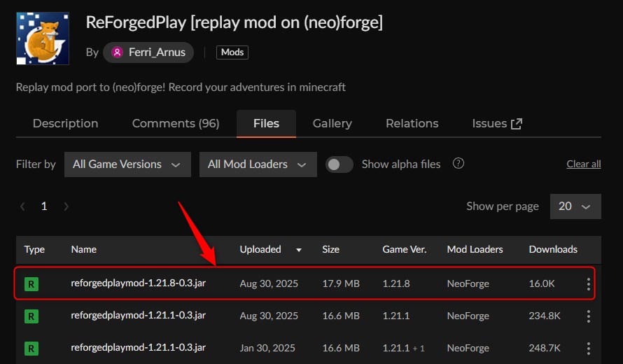The width and height of the screenshot is (623, 364).
Task: Open the Comments (96) tab
Action: click(x=176, y=124)
